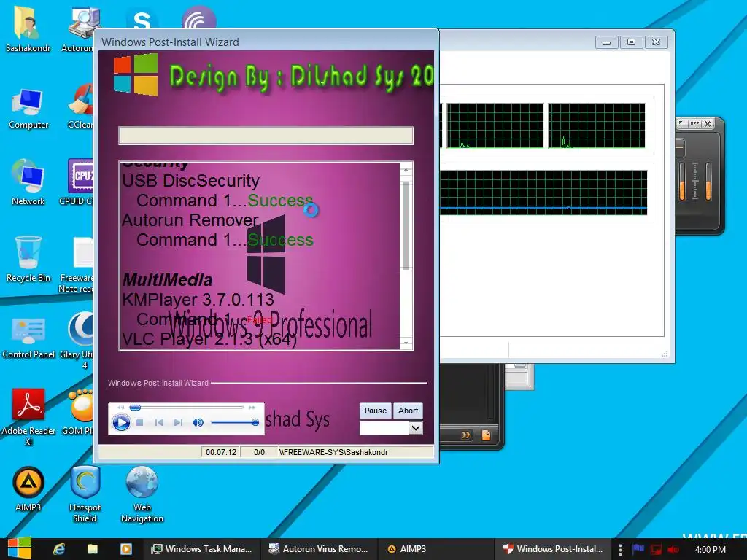The height and width of the screenshot is (560, 747).
Task: Click the wizard log scrollbar down arrow
Action: tap(406, 343)
